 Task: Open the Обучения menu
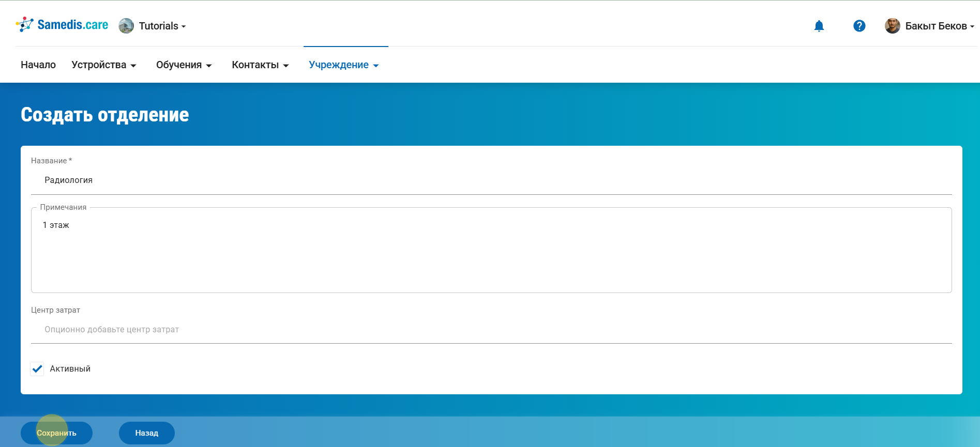click(184, 65)
